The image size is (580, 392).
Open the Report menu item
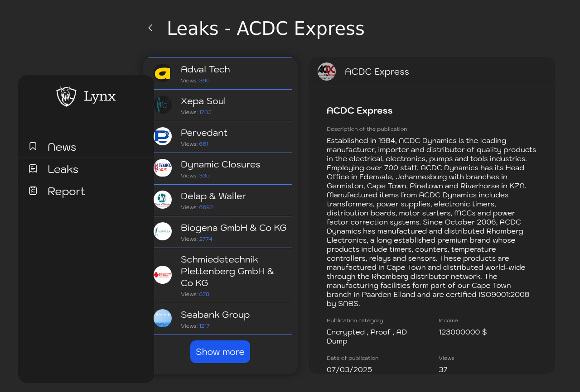point(86,191)
